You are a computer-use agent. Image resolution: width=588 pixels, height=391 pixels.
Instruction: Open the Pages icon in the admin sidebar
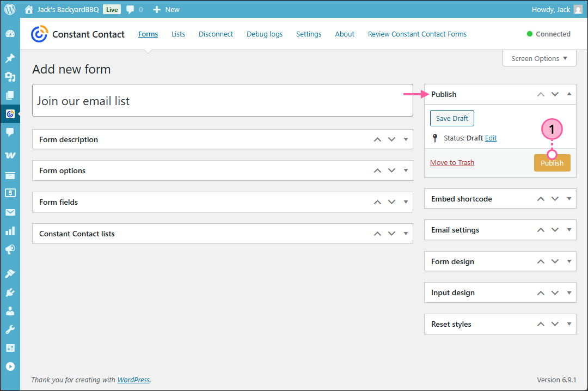coord(10,95)
